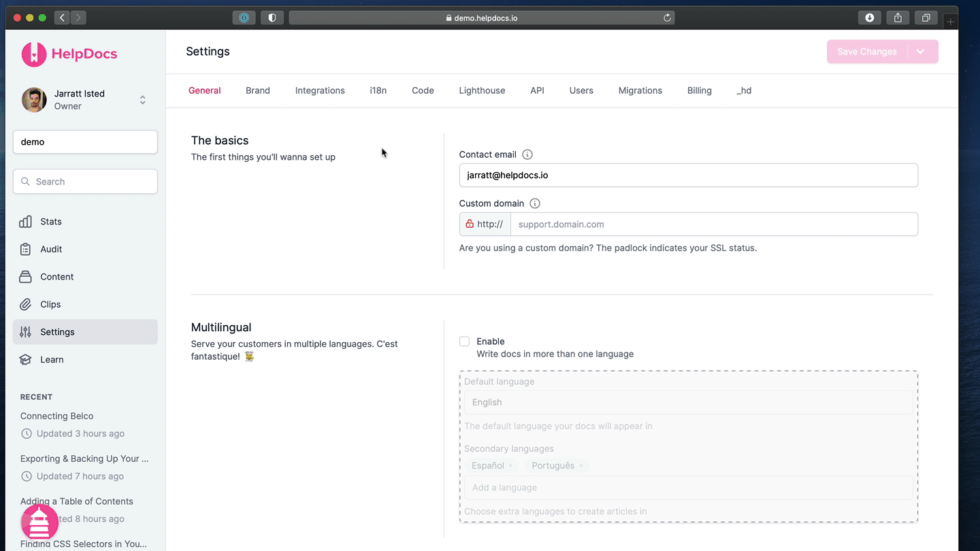
Task: Click the 'Updated 7 hours ago' text
Action: [80, 476]
